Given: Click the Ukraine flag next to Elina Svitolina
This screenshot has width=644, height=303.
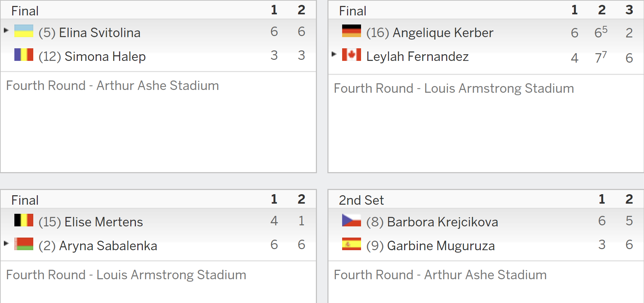Looking at the screenshot, I should point(24,31).
